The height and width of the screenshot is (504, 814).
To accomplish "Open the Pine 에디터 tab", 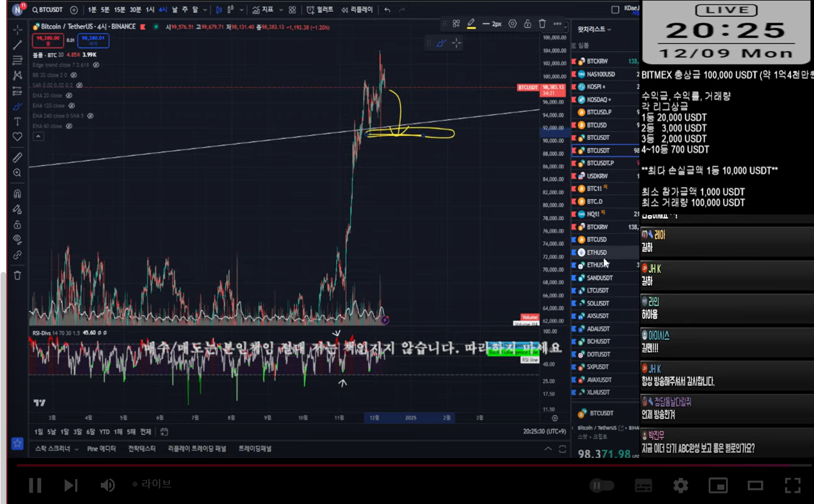I will (101, 448).
